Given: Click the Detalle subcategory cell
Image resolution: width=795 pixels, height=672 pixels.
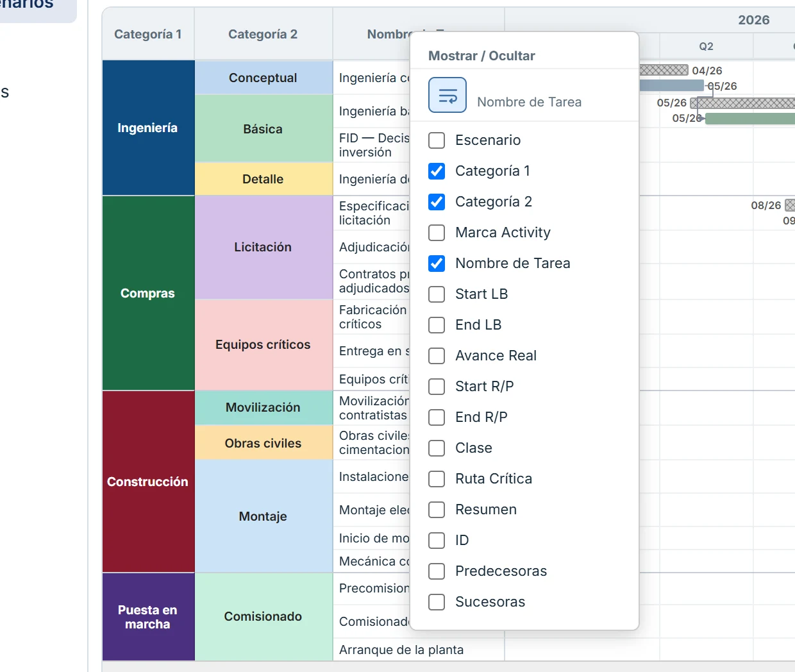Looking at the screenshot, I should pyautogui.click(x=264, y=179).
